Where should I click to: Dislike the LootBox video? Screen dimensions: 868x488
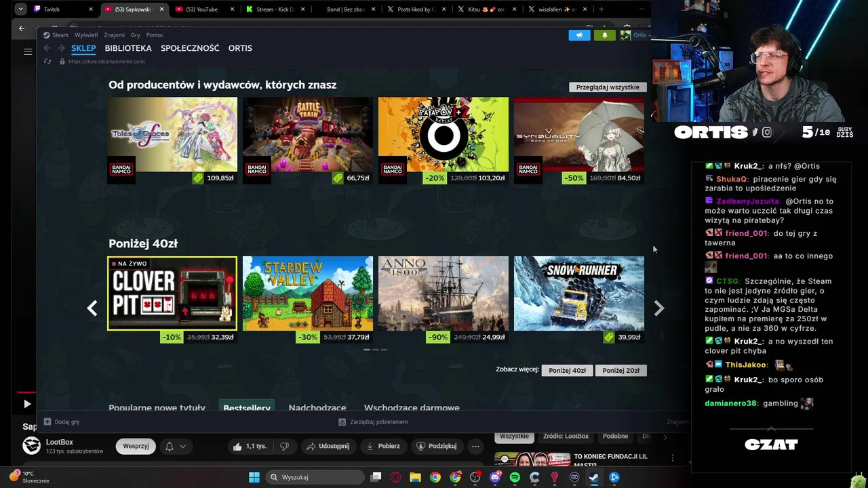284,446
